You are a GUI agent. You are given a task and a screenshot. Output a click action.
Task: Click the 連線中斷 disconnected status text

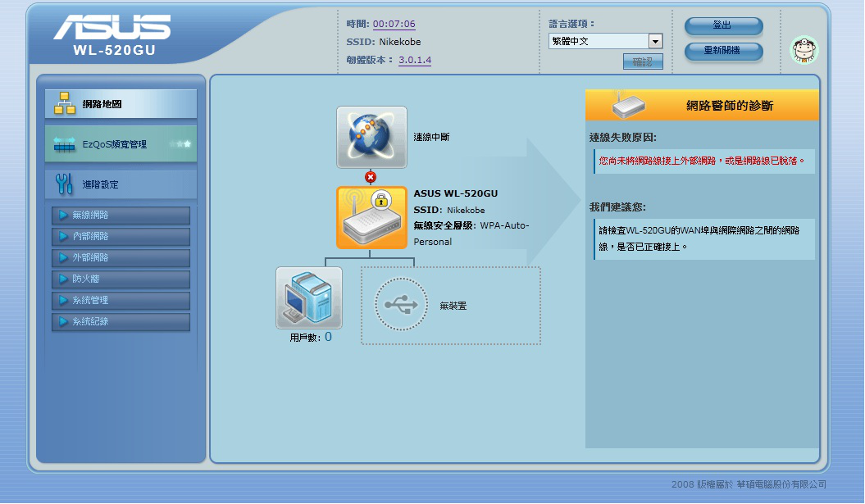coord(431,138)
